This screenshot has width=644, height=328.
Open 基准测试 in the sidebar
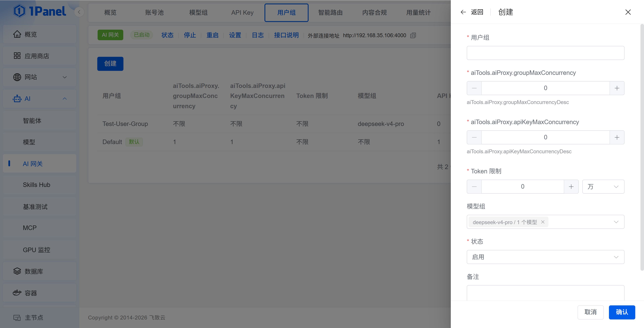click(40, 207)
